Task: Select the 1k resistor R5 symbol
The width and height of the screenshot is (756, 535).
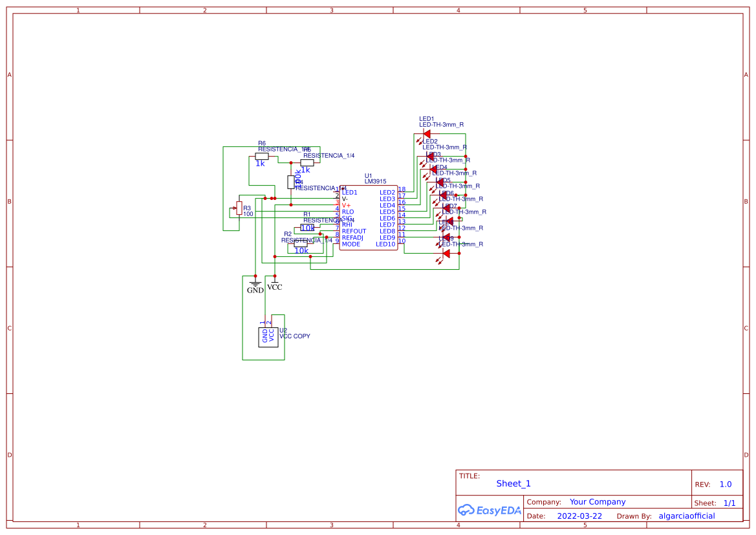Action: 307,163
